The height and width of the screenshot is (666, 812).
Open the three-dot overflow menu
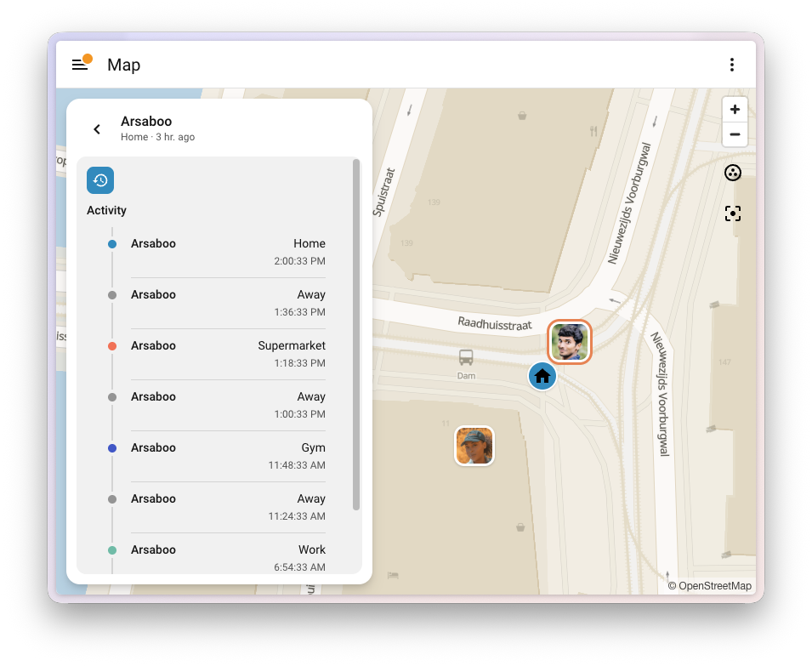click(732, 64)
